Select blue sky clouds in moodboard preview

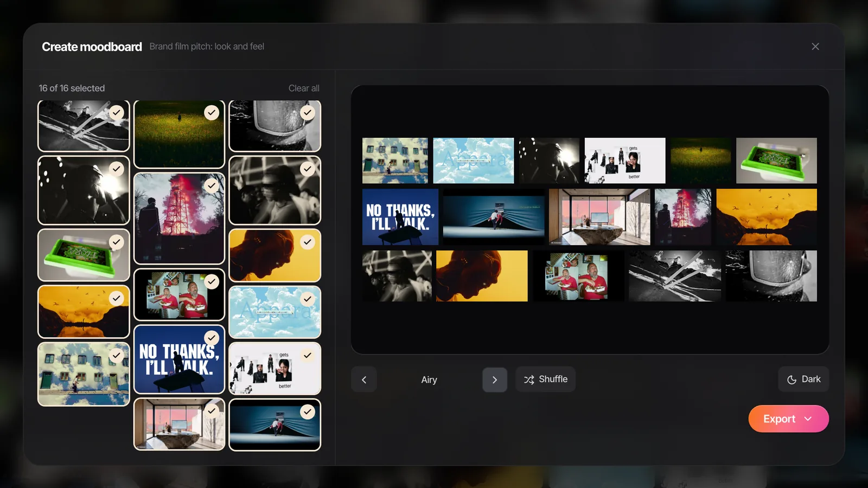[474, 160]
